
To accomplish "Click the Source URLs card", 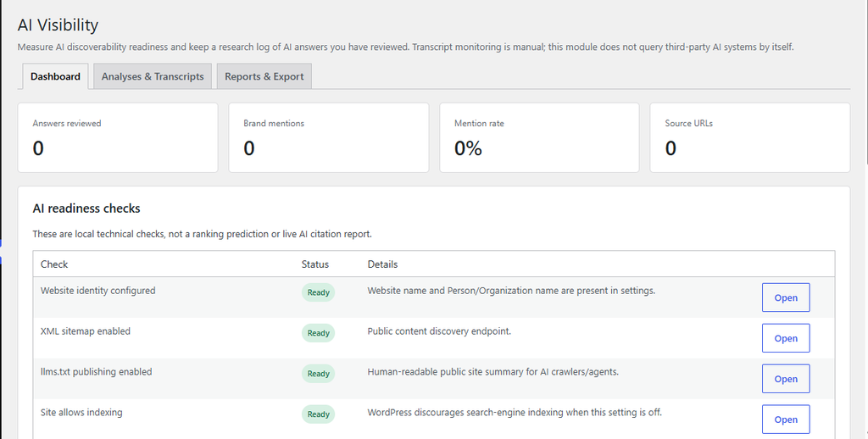I will (x=750, y=137).
